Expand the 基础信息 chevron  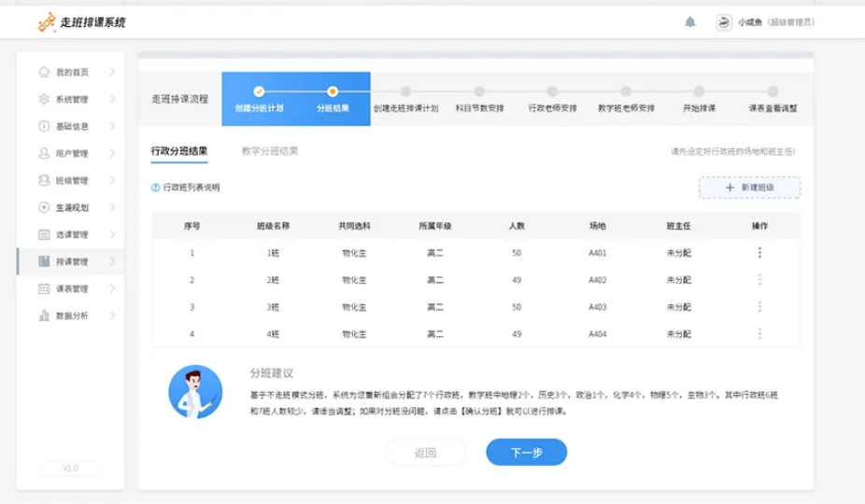click(x=112, y=126)
